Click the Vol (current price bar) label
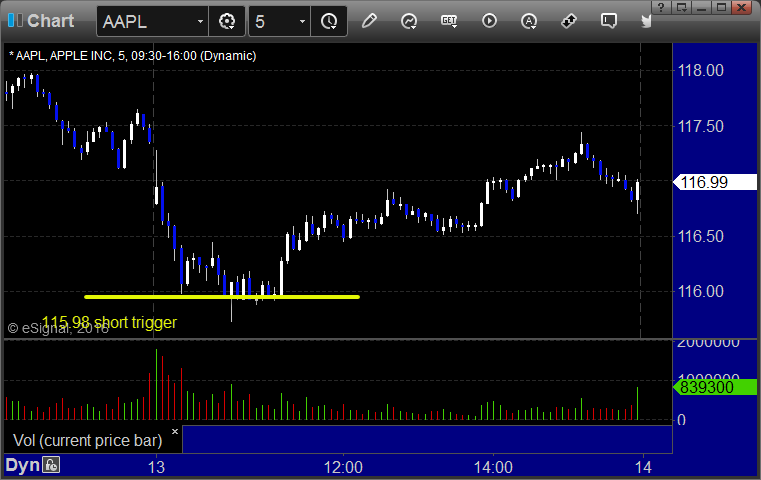Viewport: 761px width, 480px height. click(88, 440)
